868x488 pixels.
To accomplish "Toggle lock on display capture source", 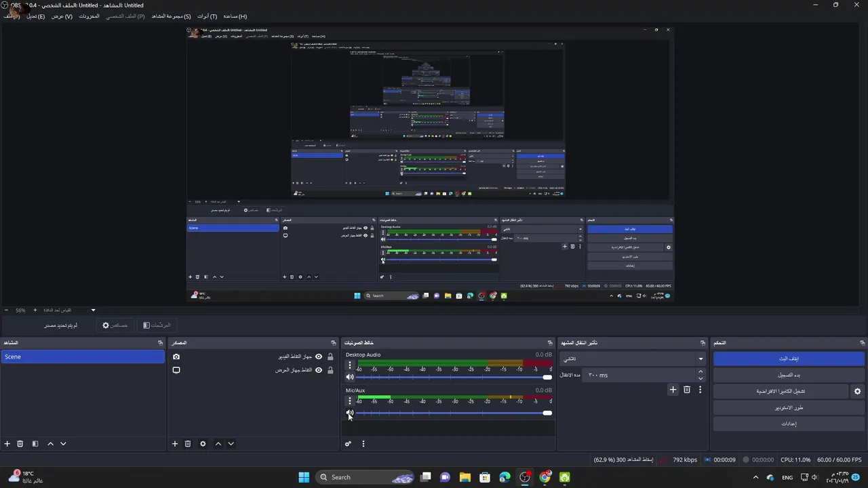I will pyautogui.click(x=330, y=370).
